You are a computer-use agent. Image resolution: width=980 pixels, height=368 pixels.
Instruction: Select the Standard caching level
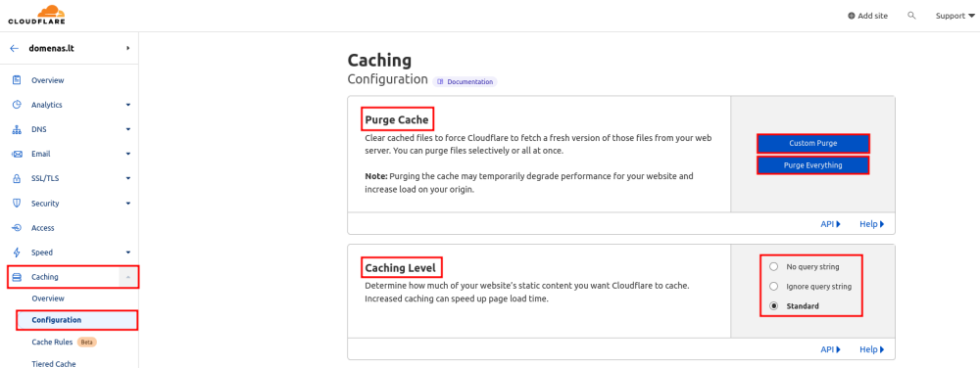click(x=774, y=306)
